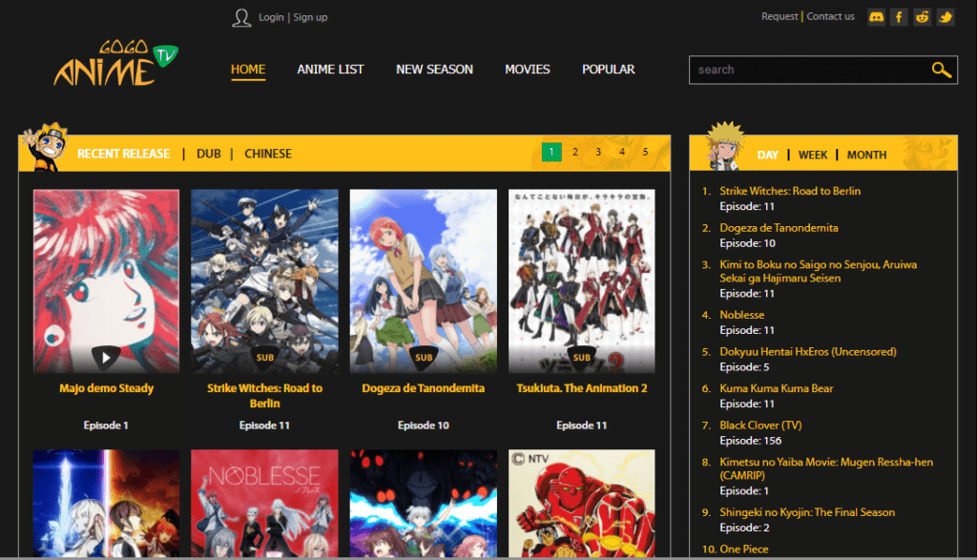Viewport: 977px width, 560px height.
Task: Open Black Clover (TV) from ranking list
Action: click(760, 425)
